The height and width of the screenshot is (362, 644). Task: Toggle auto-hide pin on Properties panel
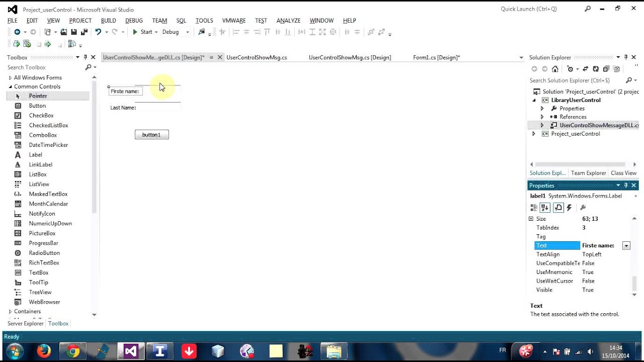point(626,186)
